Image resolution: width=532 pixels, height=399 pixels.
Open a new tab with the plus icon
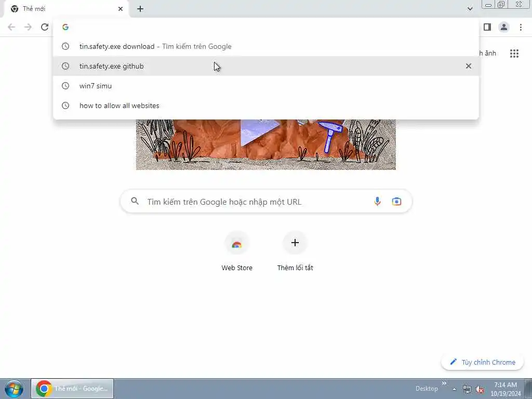click(x=140, y=9)
